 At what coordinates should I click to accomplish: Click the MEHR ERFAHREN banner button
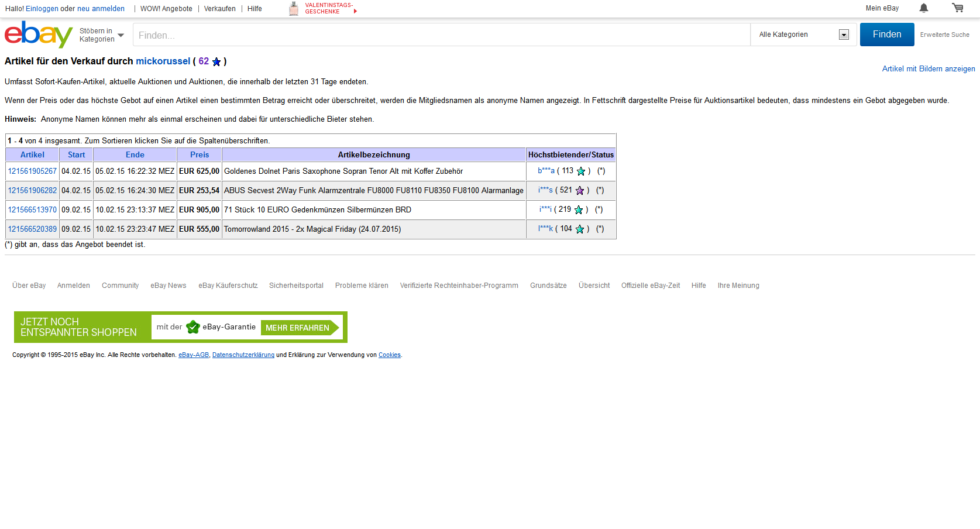[300, 328]
